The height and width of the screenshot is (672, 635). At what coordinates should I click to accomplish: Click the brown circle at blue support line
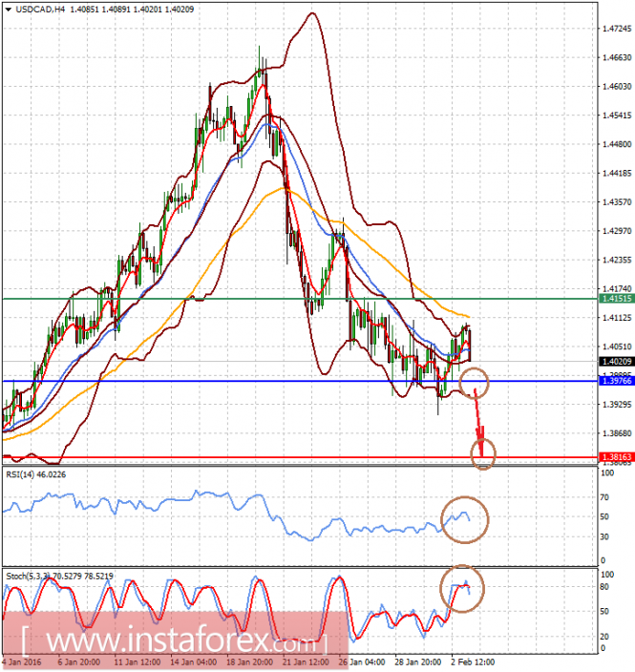click(474, 383)
